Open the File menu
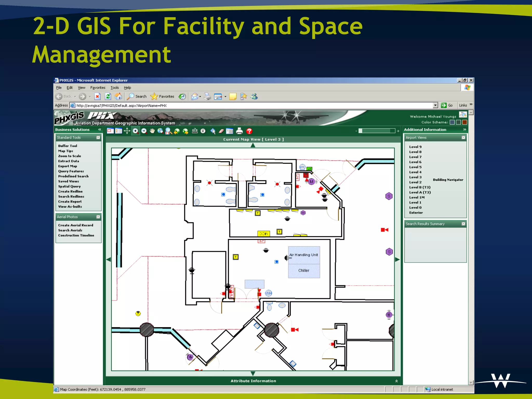 [59, 88]
